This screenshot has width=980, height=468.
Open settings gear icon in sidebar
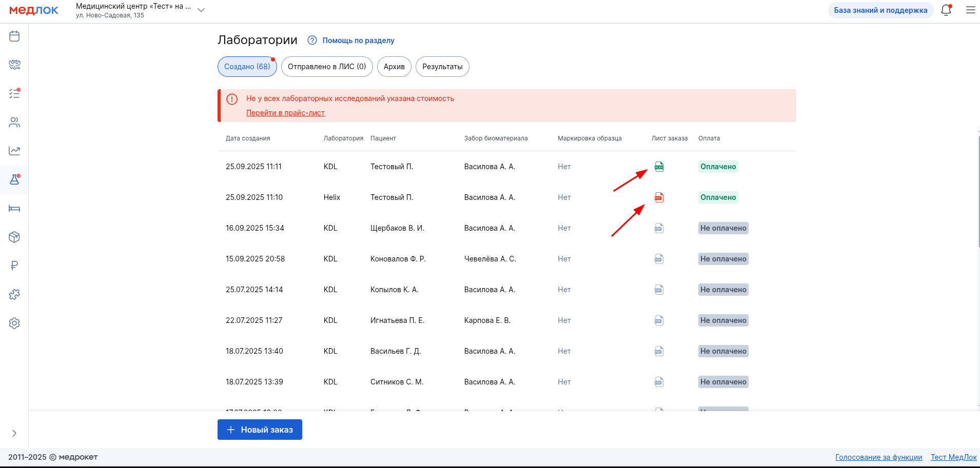click(x=14, y=323)
